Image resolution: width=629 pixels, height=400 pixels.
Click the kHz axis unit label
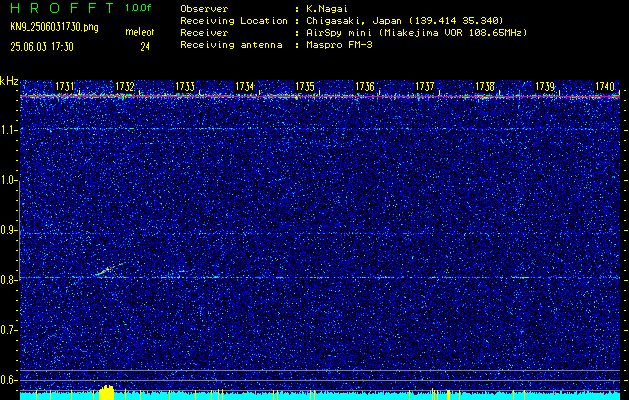pos(9,81)
